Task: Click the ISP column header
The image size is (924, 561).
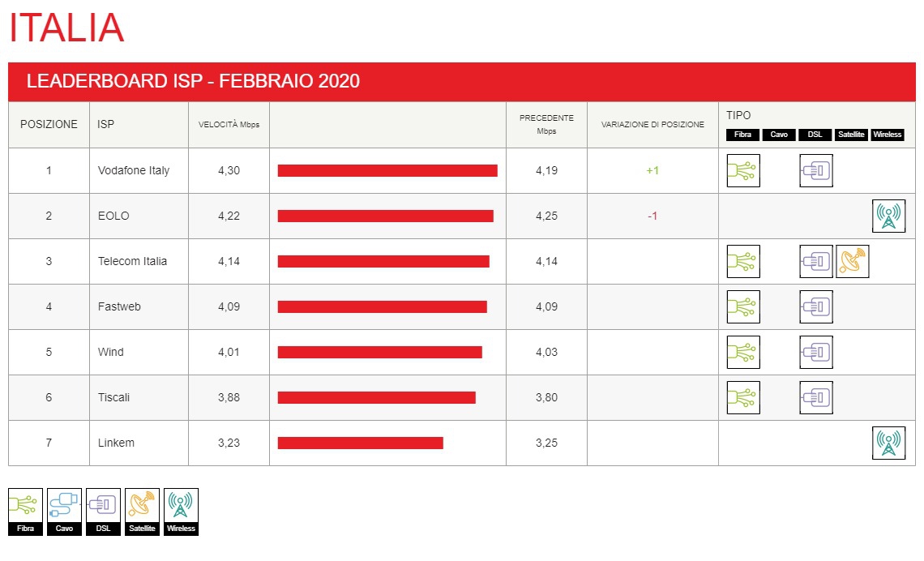Action: pos(105,124)
